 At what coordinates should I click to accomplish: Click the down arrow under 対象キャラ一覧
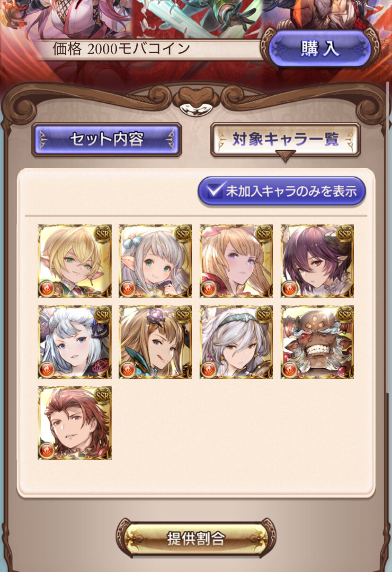pos(285,156)
